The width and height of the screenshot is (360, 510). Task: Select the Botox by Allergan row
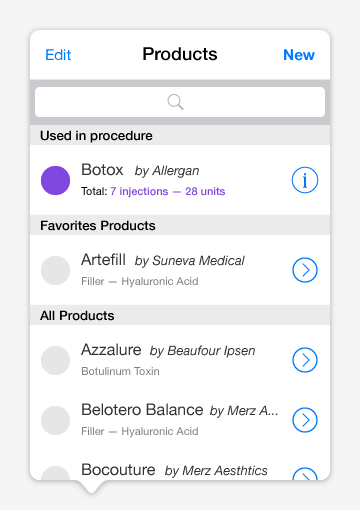(x=180, y=180)
